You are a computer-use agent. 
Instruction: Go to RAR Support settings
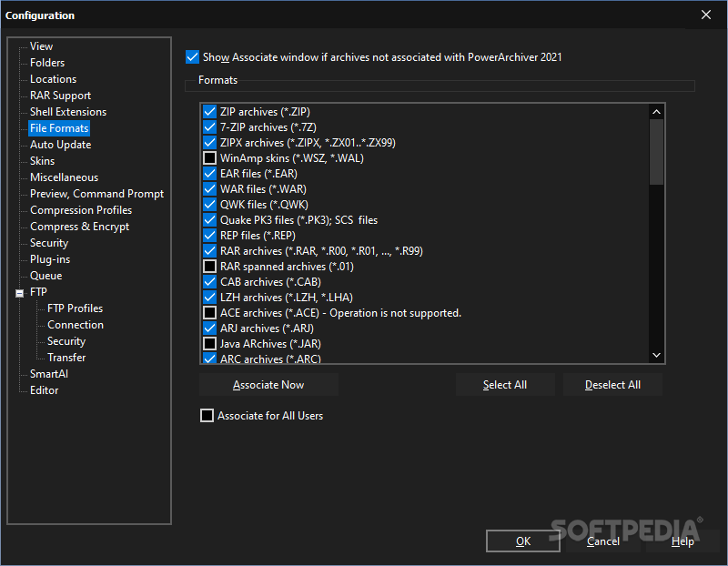60,96
